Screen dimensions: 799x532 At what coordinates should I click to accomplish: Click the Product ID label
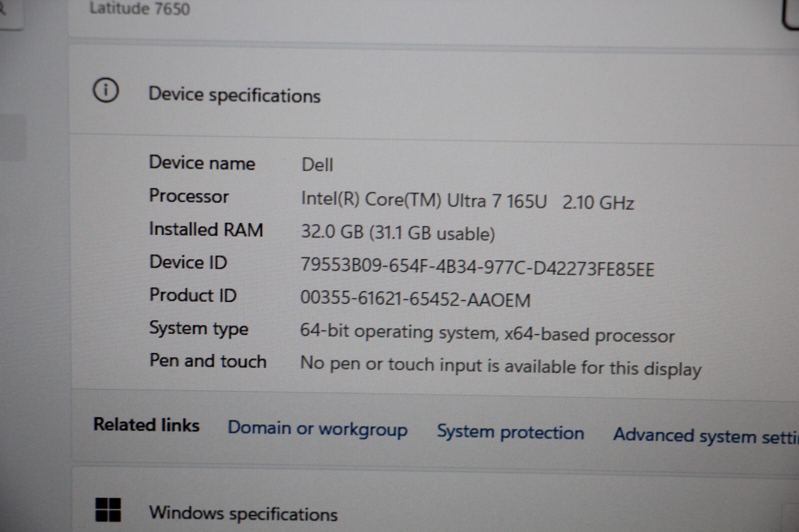click(x=193, y=295)
